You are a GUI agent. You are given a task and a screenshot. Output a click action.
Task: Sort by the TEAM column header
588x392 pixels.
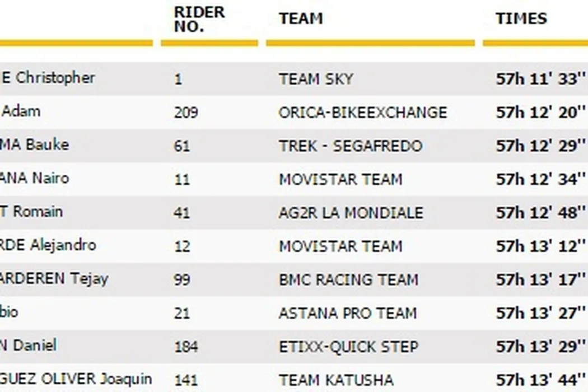click(301, 19)
